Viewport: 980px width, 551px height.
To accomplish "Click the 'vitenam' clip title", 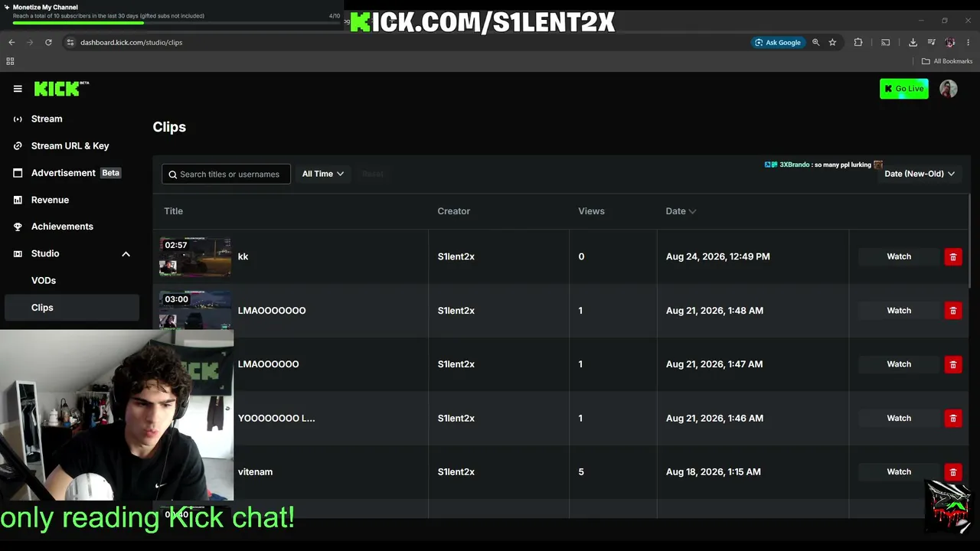I will 255,472.
